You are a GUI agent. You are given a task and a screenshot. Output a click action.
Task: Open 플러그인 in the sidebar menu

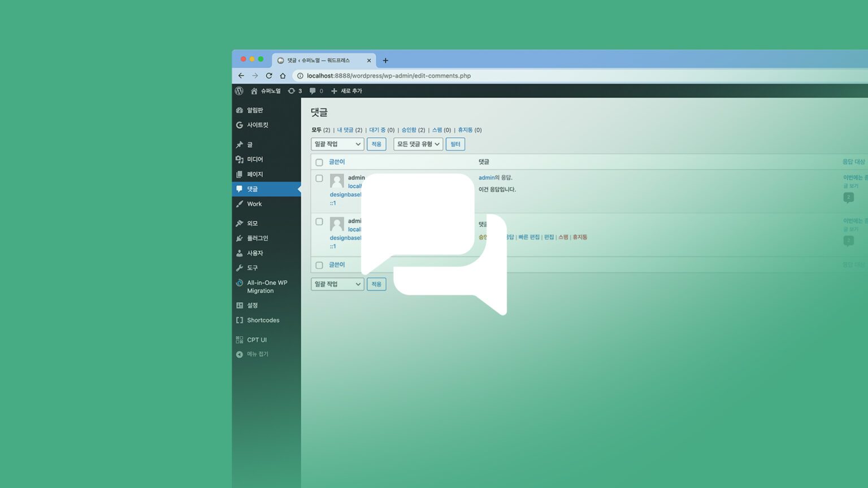coord(257,238)
